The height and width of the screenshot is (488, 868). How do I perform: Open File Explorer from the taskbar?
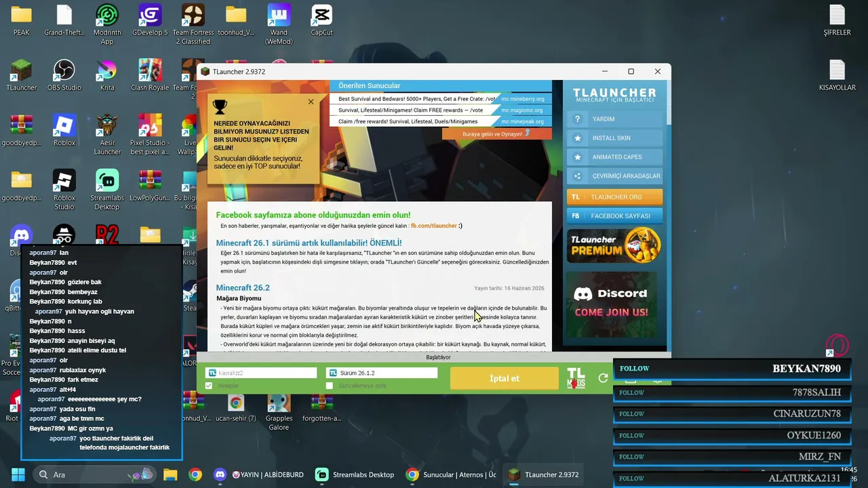[x=170, y=474]
